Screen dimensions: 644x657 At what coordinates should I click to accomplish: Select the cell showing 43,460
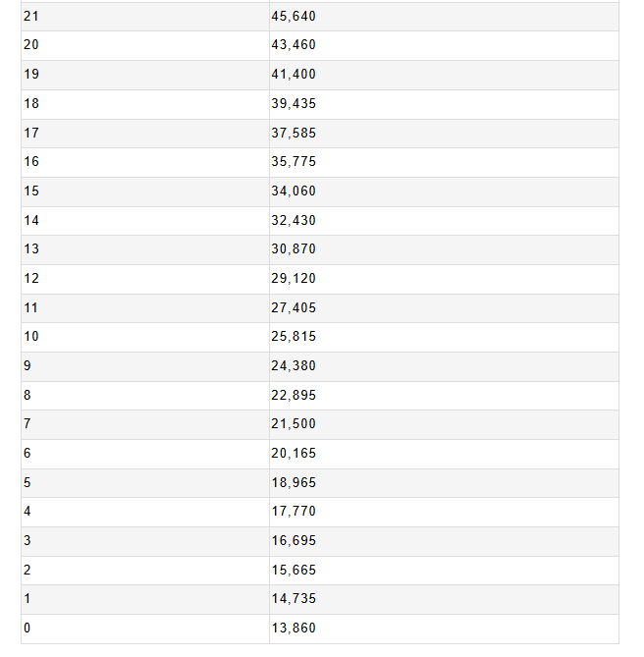pyautogui.click(x=294, y=45)
